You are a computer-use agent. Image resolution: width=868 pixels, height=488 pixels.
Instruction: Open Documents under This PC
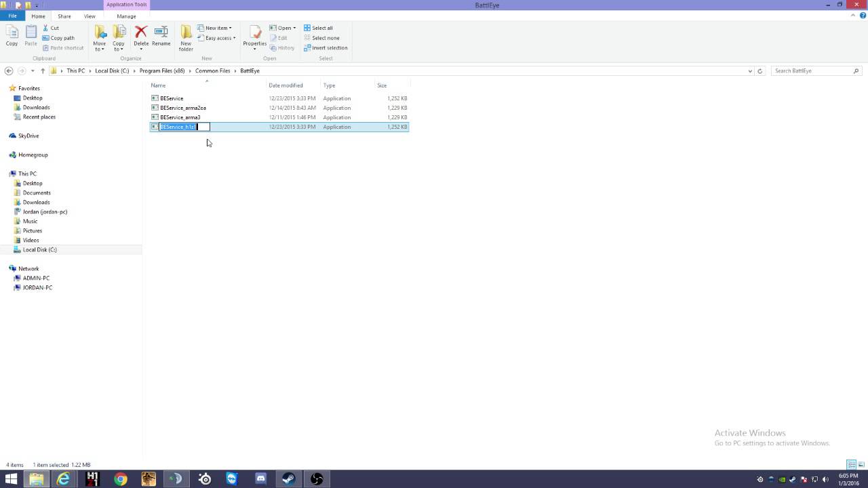[37, 192]
